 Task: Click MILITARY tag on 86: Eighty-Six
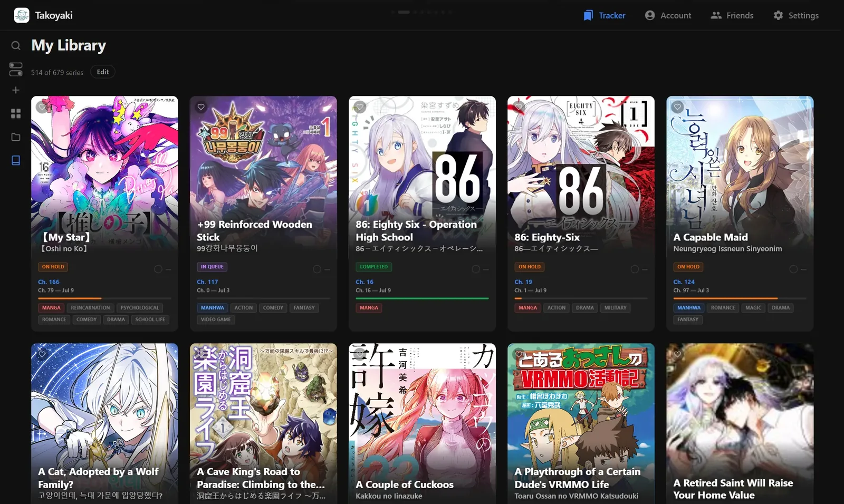616,308
